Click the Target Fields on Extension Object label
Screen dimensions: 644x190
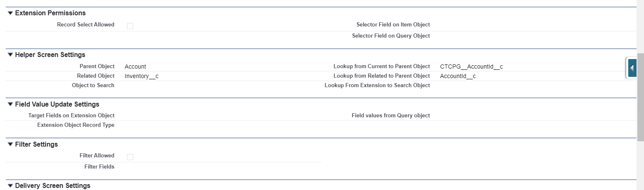click(71, 116)
